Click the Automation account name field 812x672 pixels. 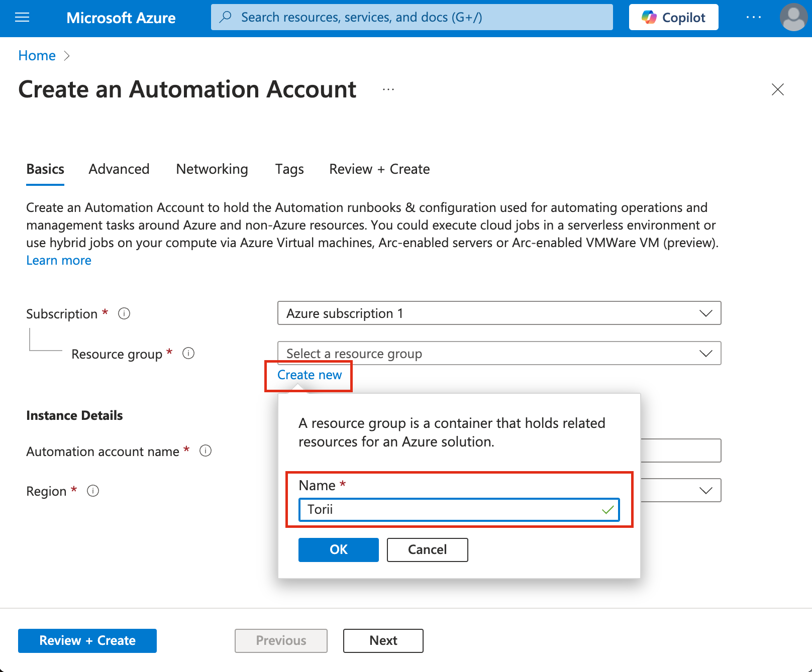[x=681, y=451]
